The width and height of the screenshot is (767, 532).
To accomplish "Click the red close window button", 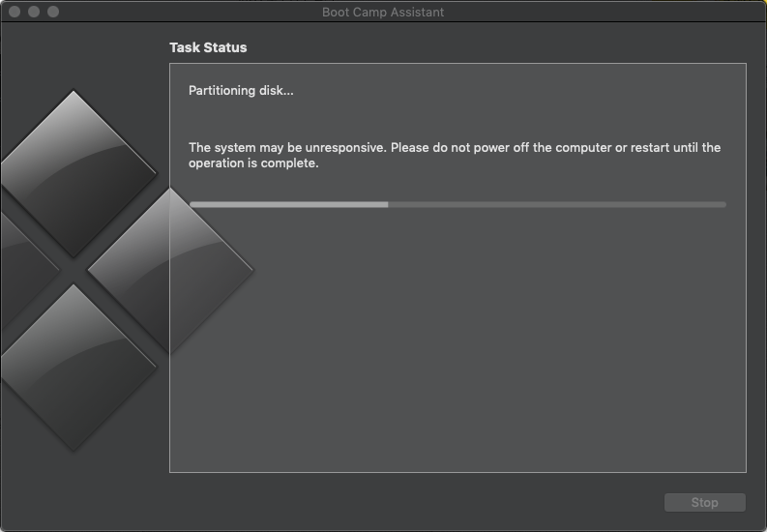I will (15, 12).
